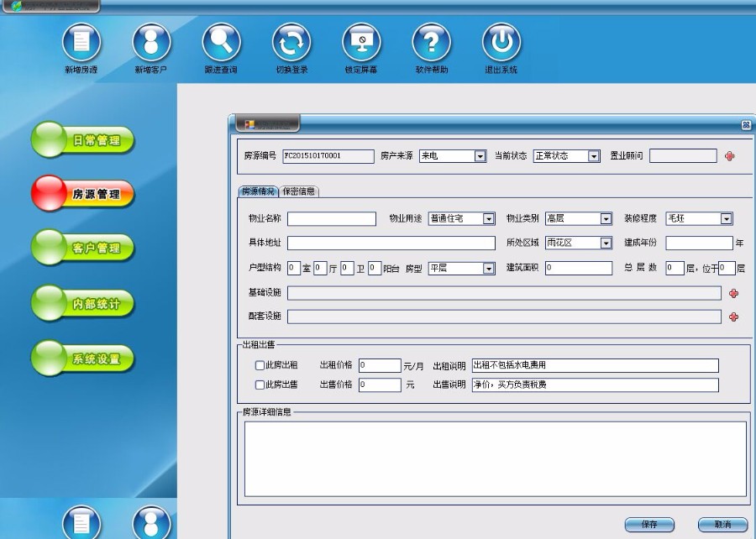The width and height of the screenshot is (756, 539).
Task: Open 新增客户 (add customer) from the top toolbar
Action: pos(151,42)
